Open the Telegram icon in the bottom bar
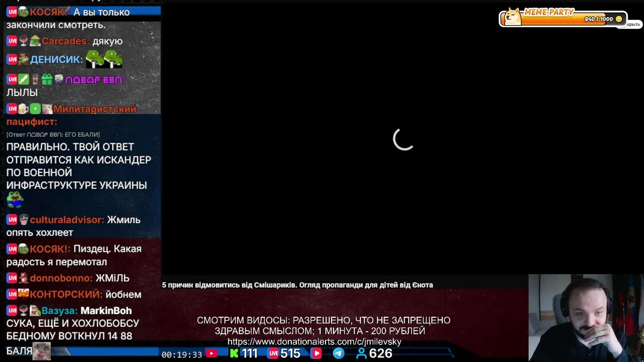The height and width of the screenshot is (362, 644). [x=339, y=353]
